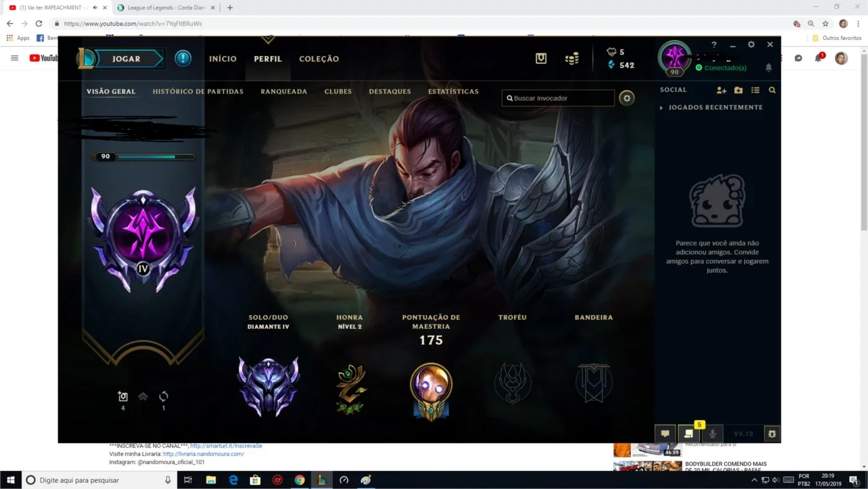Open the Clubes sub-tab

[338, 91]
